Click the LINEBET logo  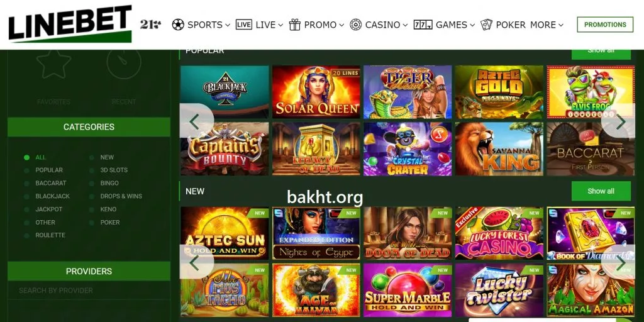[70, 24]
